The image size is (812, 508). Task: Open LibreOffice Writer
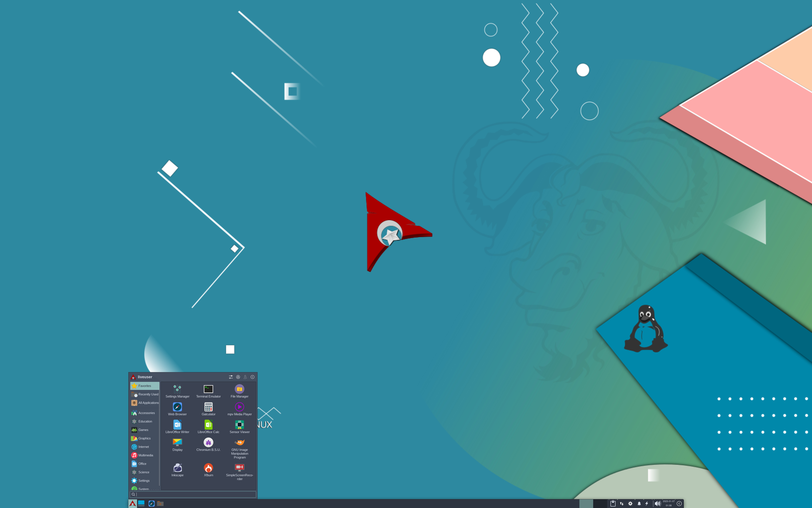click(177, 427)
